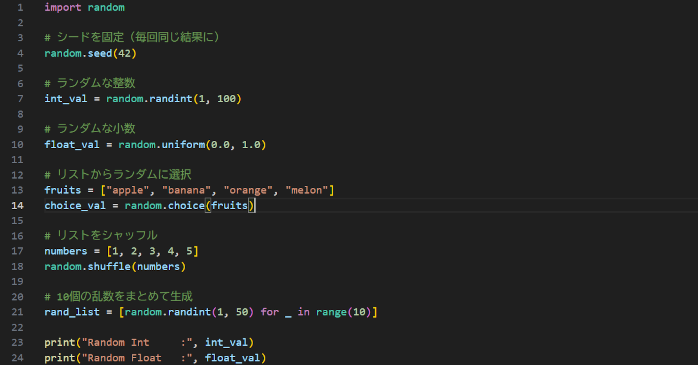Click 'float_val' in the uniform assignment on line 10
The width and height of the screenshot is (698, 365).
(x=72, y=145)
